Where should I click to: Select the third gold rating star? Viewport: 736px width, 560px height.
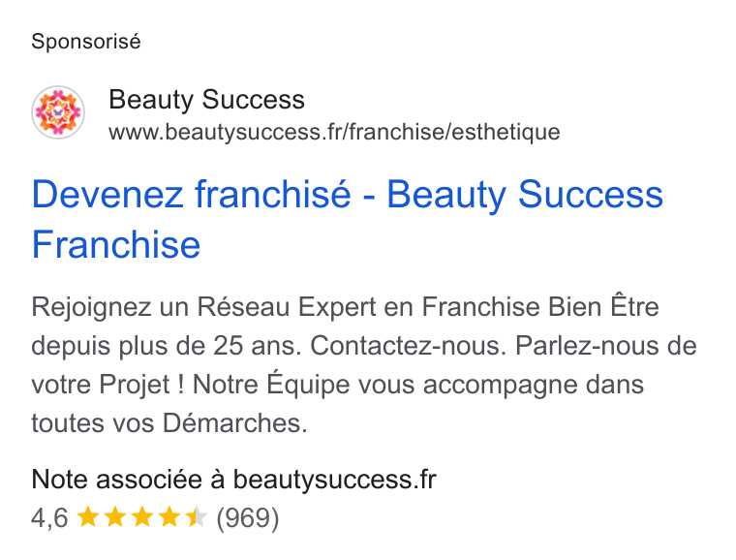142,517
